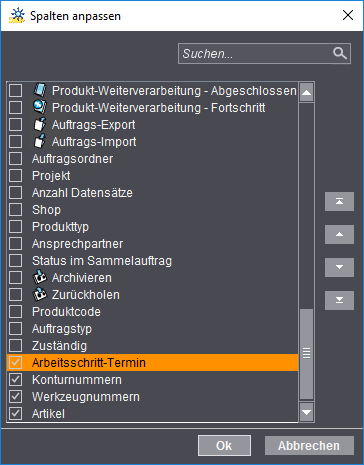The height and width of the screenshot is (465, 364).
Task: Move selected column down one position
Action: click(x=339, y=267)
